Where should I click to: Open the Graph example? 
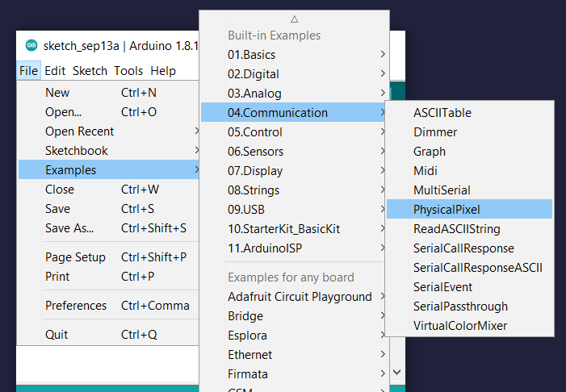[469, 152]
